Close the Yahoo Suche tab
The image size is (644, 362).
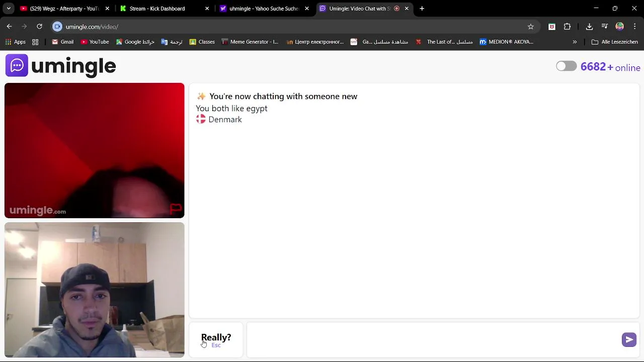(307, 9)
